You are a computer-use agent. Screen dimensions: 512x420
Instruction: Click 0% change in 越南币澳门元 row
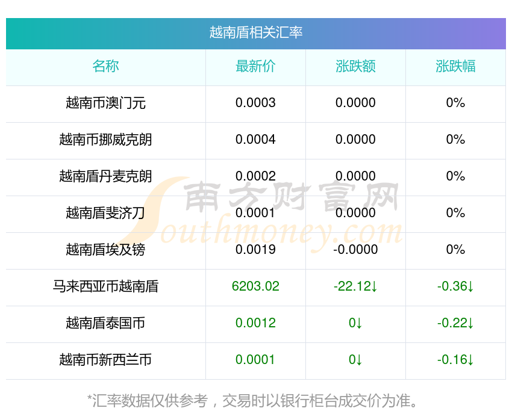click(455, 103)
